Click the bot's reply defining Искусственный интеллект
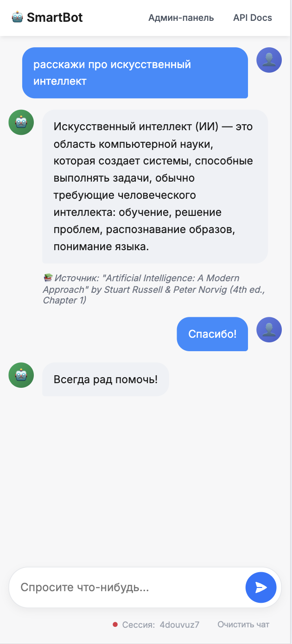The width and height of the screenshot is (292, 644). click(155, 186)
